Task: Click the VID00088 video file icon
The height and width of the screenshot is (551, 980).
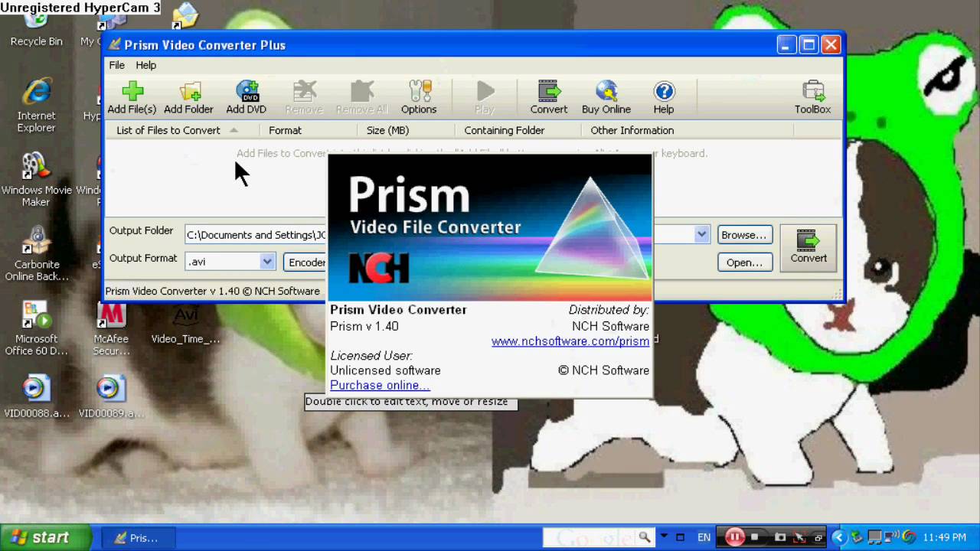Action: point(36,396)
